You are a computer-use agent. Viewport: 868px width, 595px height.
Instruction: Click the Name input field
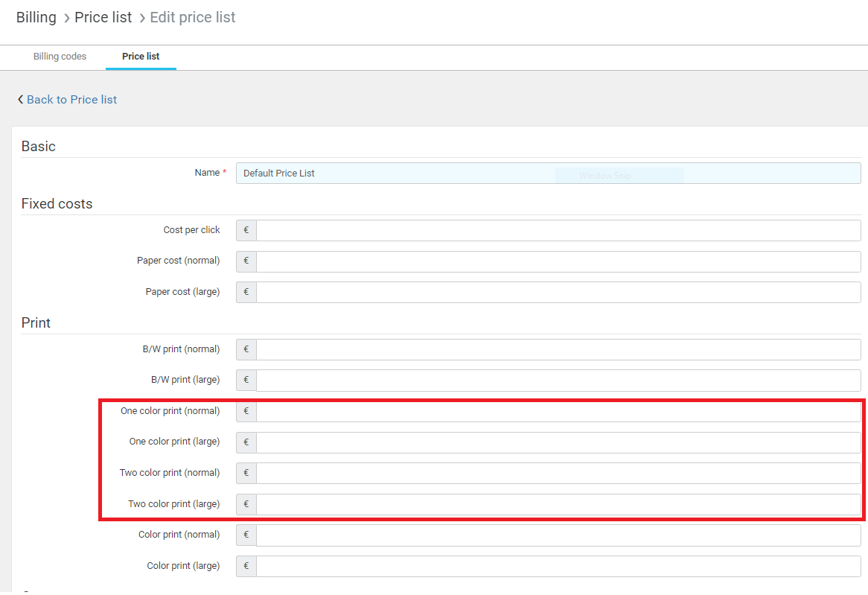point(548,173)
